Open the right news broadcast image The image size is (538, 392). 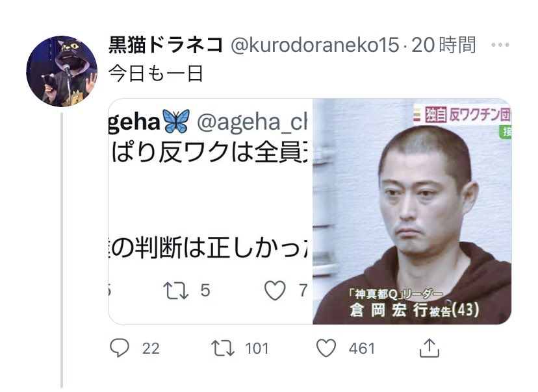412,212
